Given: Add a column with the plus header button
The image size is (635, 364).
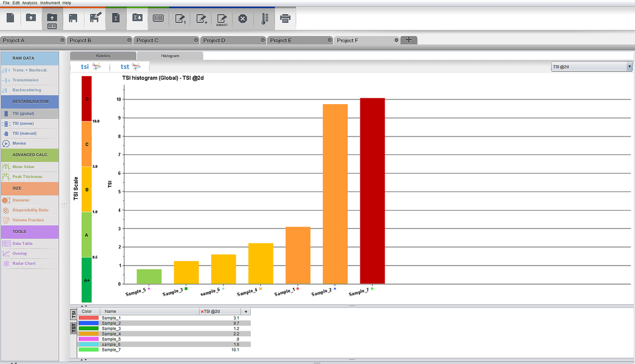Looking at the screenshot, I should point(246,312).
